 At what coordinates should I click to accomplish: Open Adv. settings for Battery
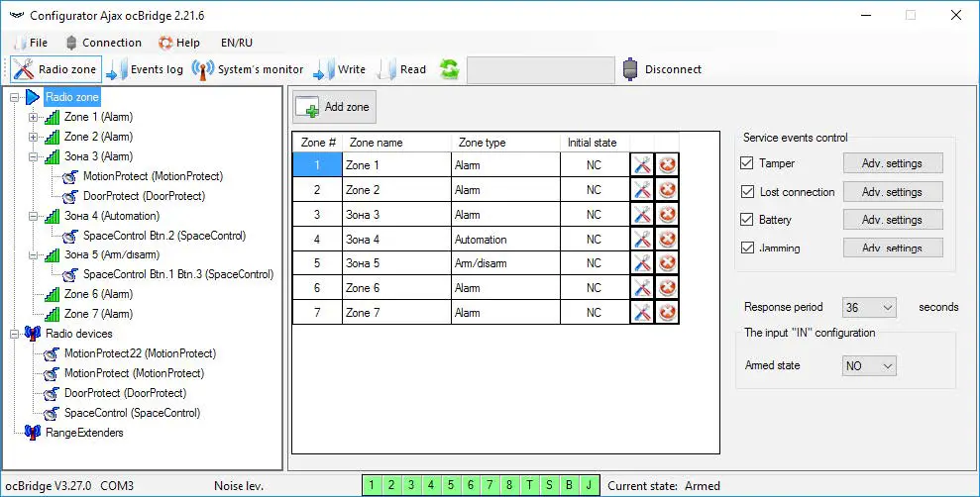coord(893,219)
